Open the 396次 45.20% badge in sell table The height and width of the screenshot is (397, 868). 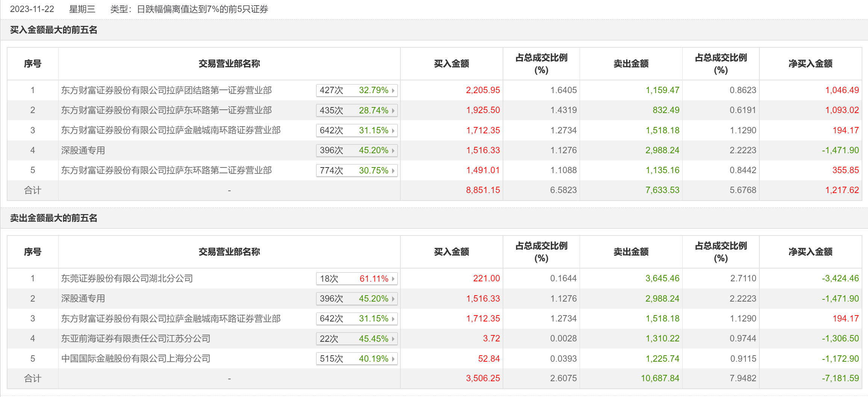point(357,299)
